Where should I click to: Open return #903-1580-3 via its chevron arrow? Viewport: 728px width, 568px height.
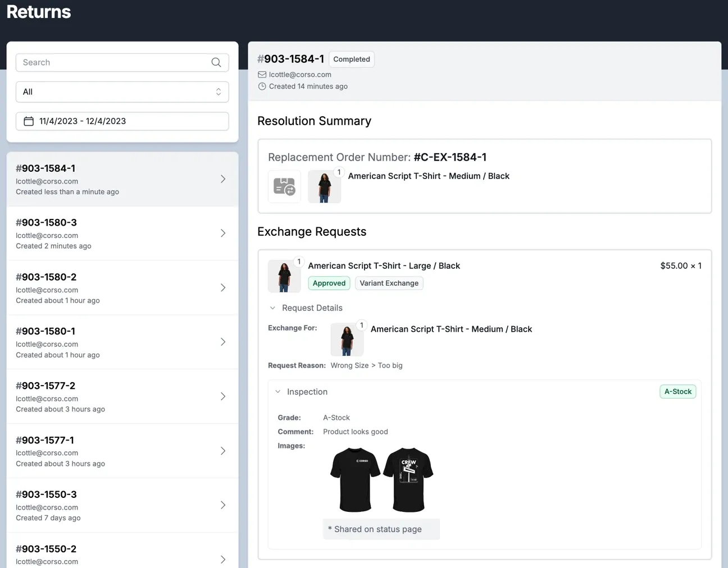[223, 233]
